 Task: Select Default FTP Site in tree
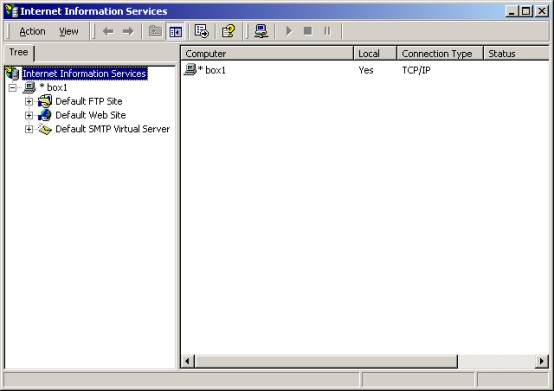coord(89,101)
